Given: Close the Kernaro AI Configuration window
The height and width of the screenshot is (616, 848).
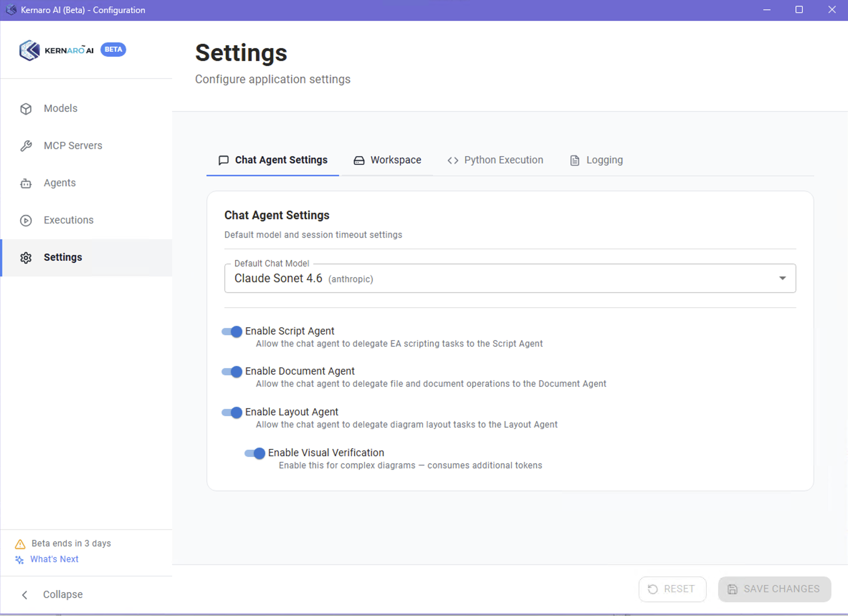Looking at the screenshot, I should pos(832,10).
